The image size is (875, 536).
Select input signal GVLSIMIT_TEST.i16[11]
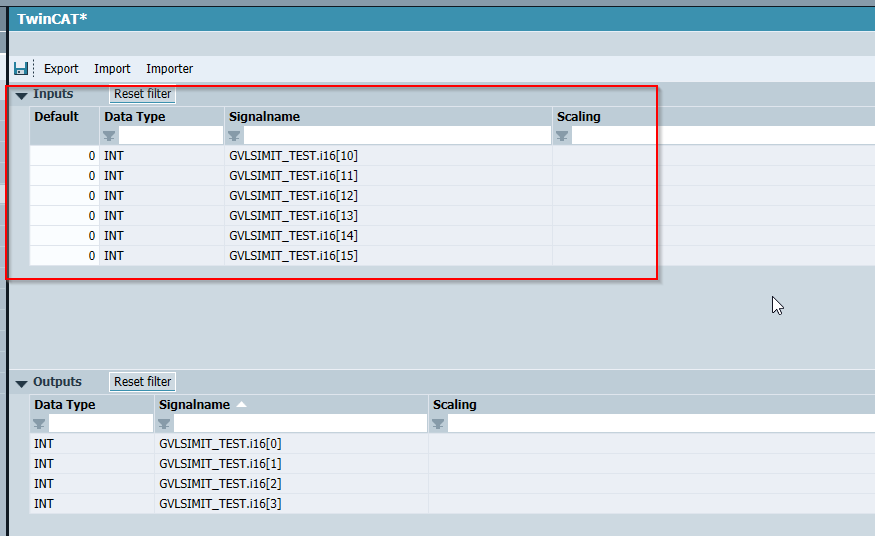point(293,176)
